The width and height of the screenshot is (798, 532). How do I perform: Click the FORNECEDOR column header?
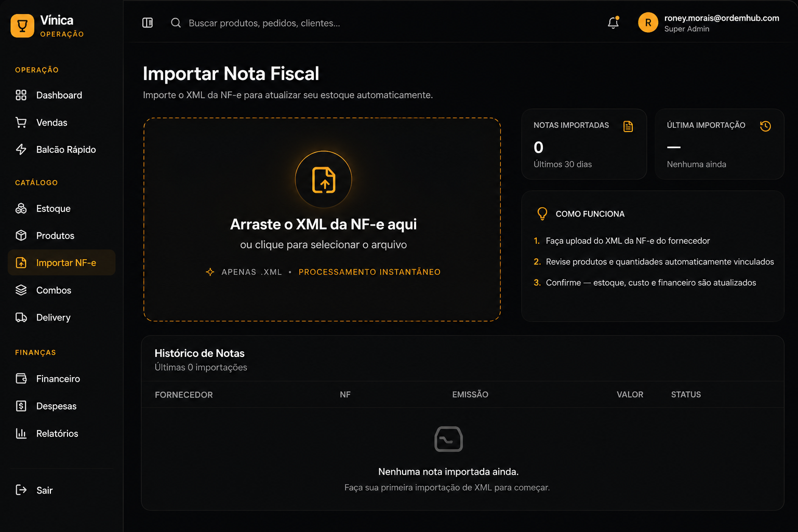click(183, 395)
